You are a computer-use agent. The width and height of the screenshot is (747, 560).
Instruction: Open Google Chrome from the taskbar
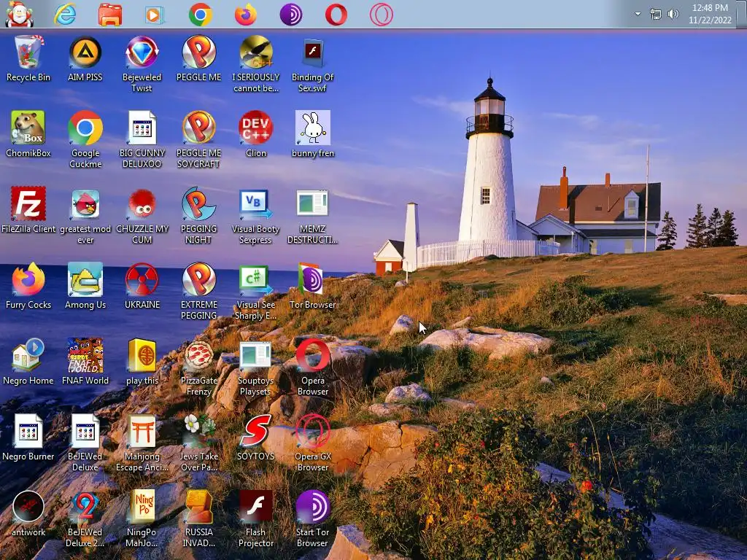coord(200,15)
